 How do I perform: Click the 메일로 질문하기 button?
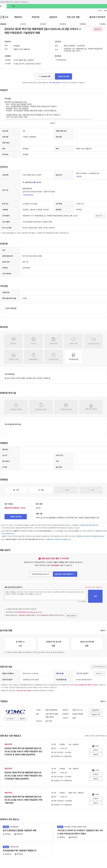71,616
